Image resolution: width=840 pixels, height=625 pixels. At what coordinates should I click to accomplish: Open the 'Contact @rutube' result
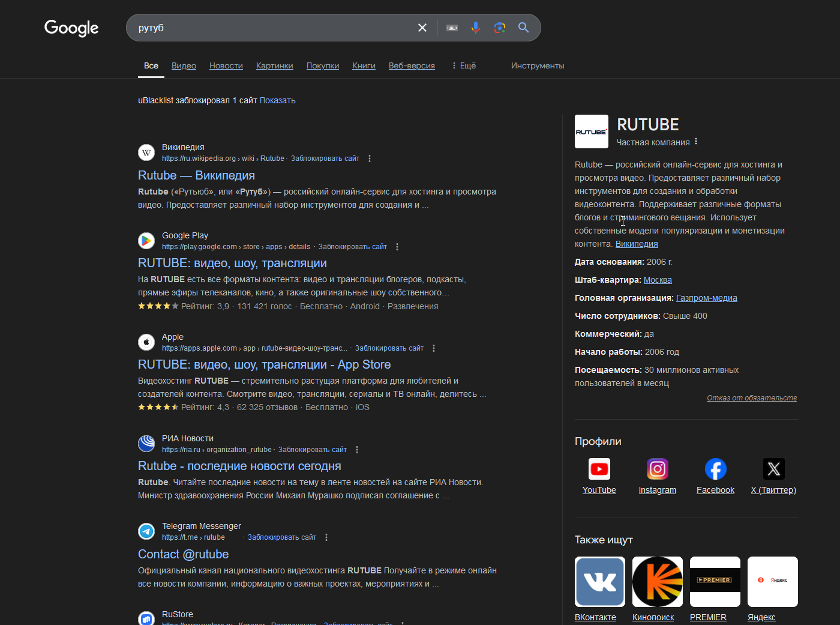click(183, 554)
